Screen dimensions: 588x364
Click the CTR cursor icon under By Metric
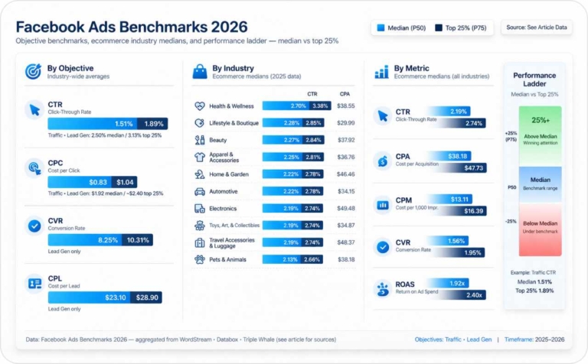click(x=383, y=115)
